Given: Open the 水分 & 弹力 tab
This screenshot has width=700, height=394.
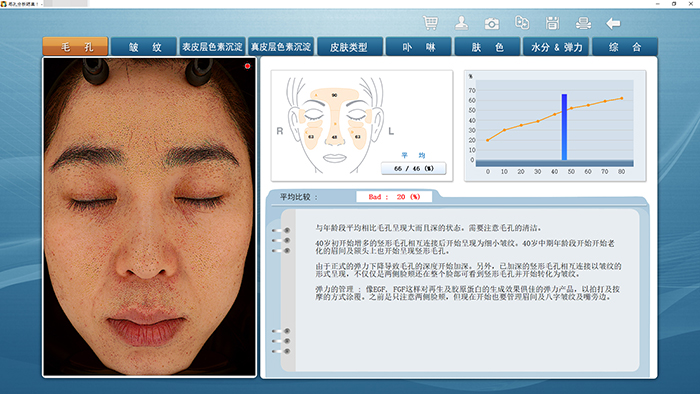Looking at the screenshot, I should [556, 47].
